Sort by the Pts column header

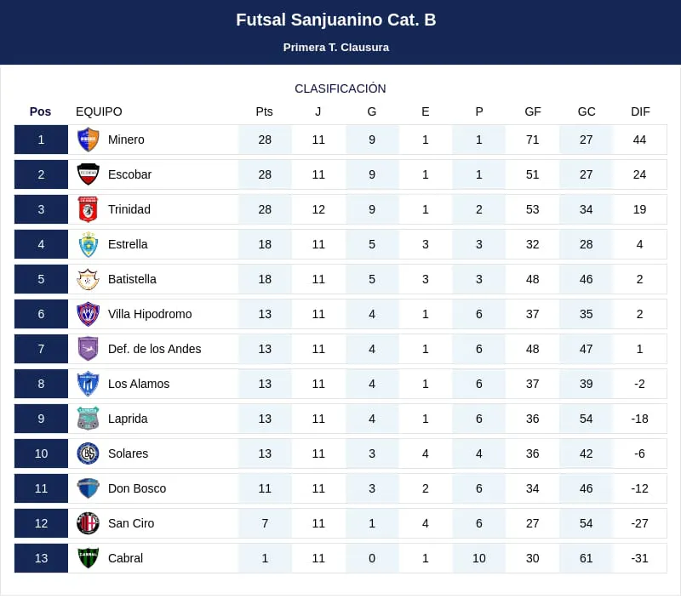click(265, 111)
